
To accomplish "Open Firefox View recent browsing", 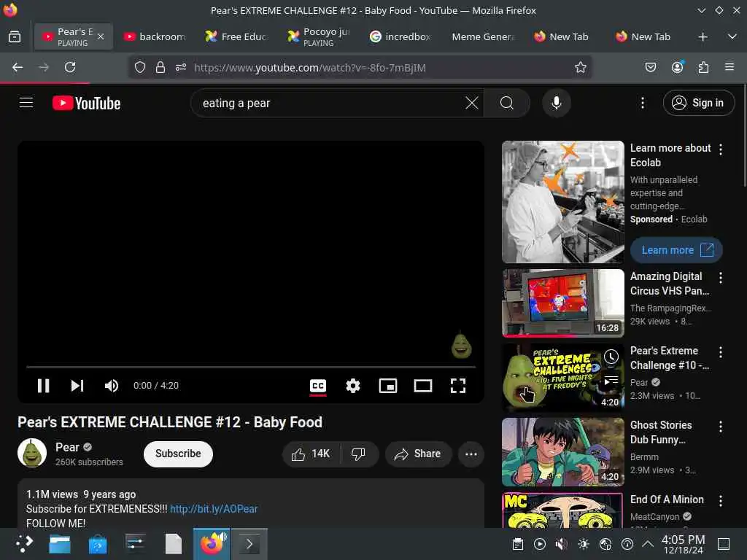I will [x=15, y=36].
